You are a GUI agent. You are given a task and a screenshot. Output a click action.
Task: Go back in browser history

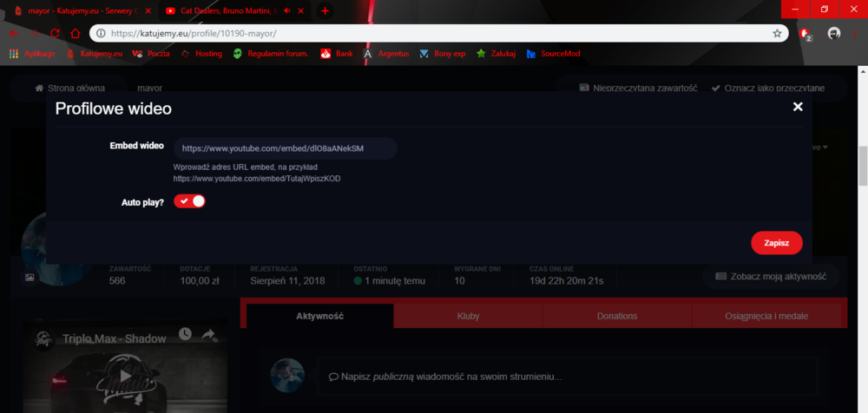pos(13,33)
